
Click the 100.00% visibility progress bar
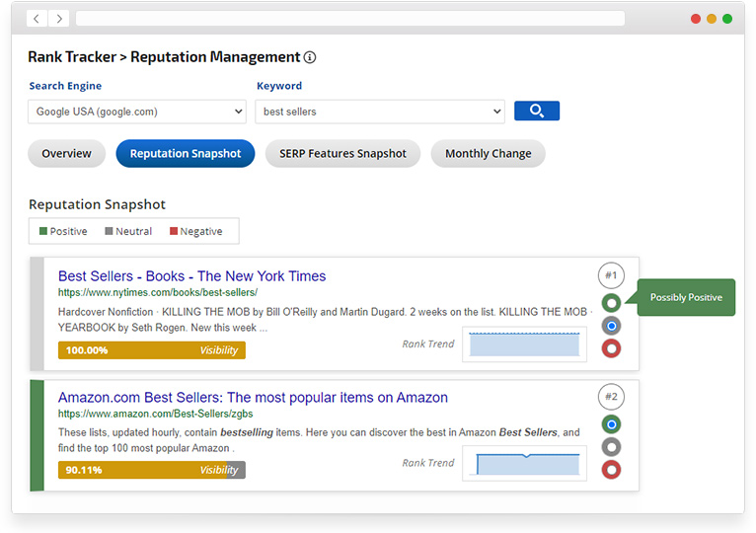click(151, 349)
